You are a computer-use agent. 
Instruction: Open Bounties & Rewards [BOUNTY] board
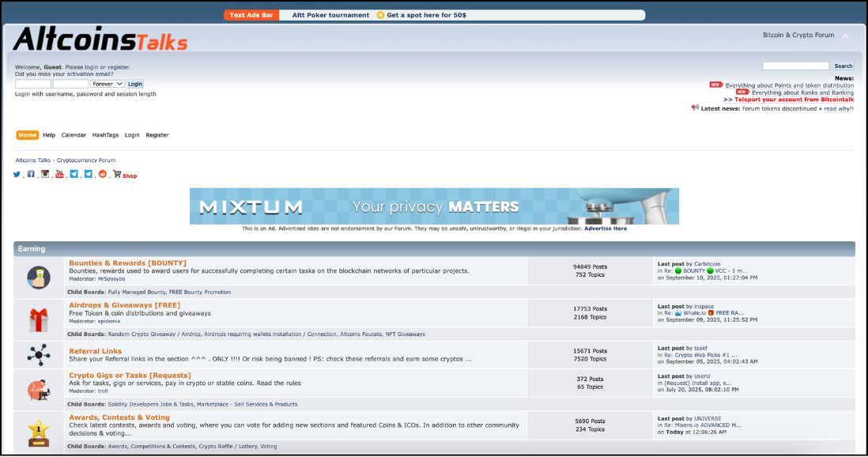coord(128,263)
